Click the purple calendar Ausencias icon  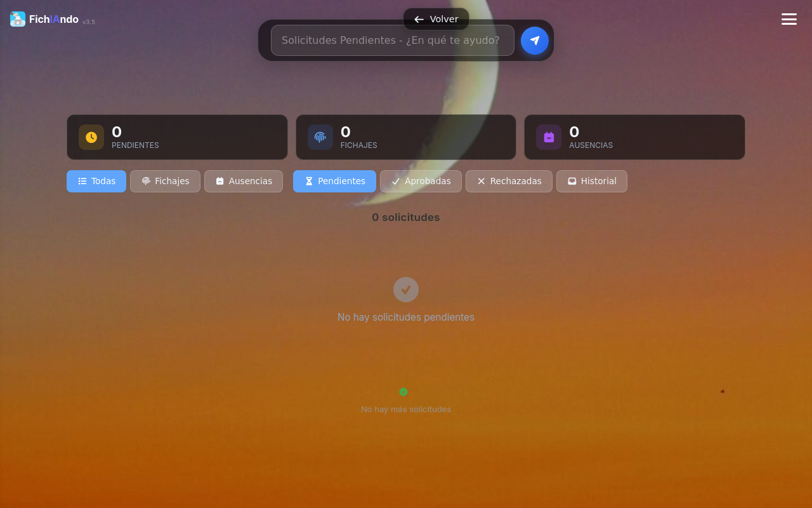point(549,137)
